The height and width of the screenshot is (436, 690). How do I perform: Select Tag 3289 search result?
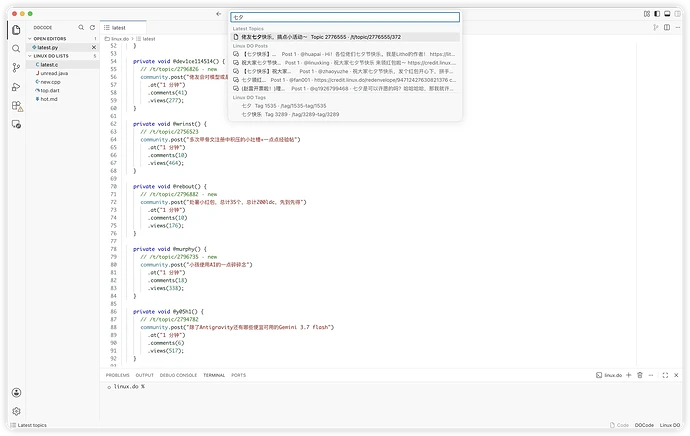[345, 114]
